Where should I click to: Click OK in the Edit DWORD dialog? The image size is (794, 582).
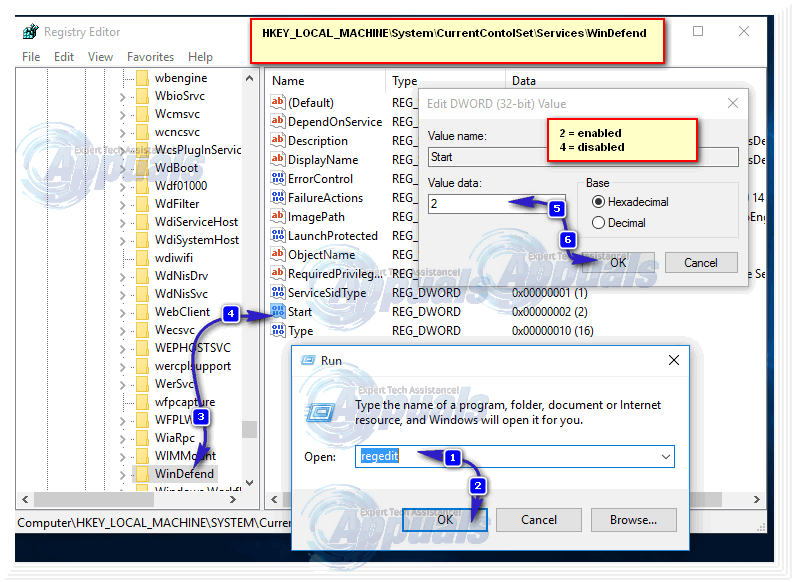click(x=618, y=262)
